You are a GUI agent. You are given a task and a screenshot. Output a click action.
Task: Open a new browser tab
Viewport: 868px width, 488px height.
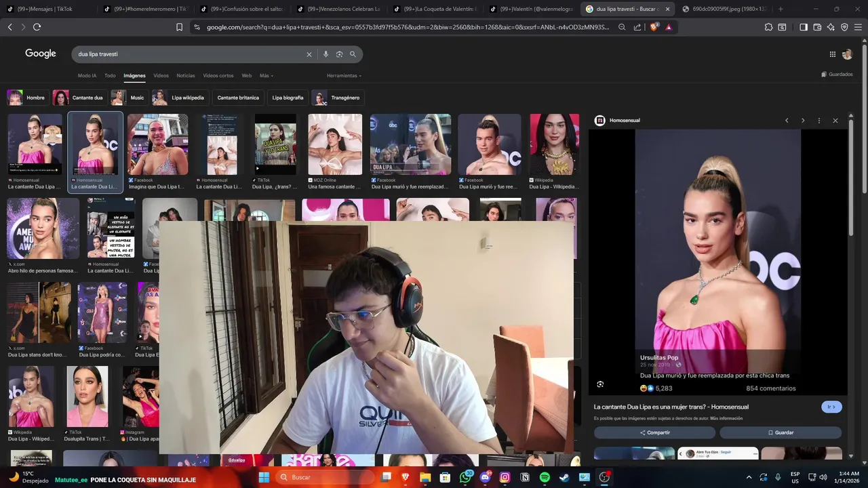point(781,9)
